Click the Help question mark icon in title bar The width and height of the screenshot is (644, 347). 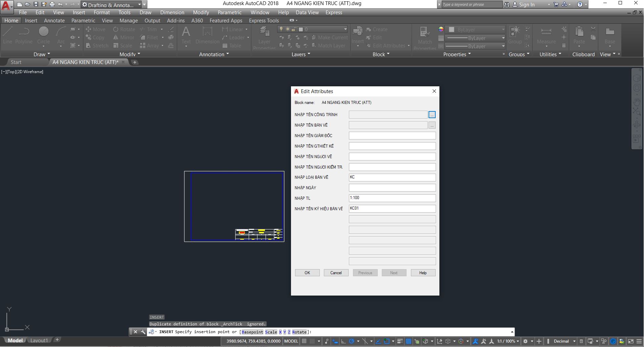point(580,4)
